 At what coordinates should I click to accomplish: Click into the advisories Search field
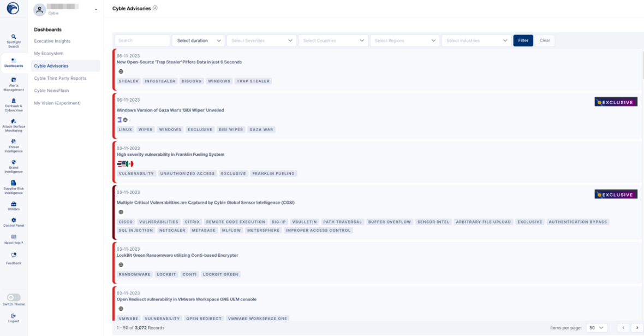pyautogui.click(x=142, y=41)
